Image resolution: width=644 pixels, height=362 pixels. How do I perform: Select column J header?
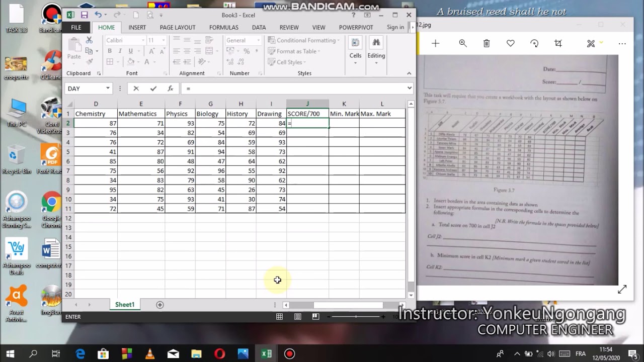click(x=307, y=104)
